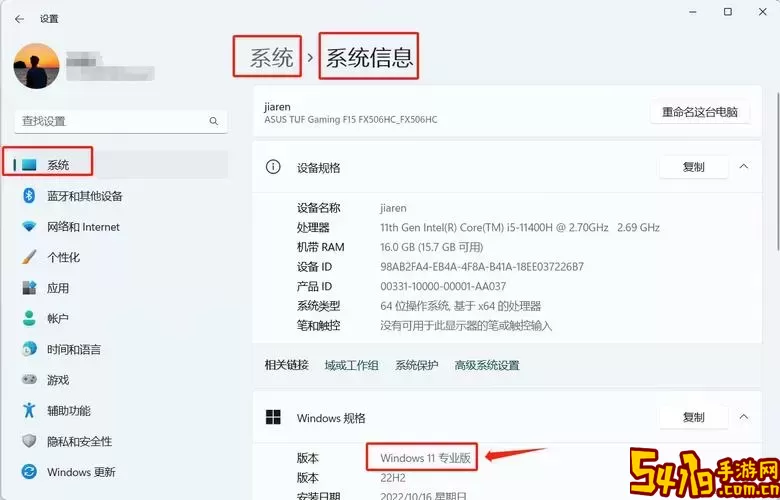This screenshot has width=780, height=500.
Task: Collapse the 设备规格 section chevron
Action: (744, 167)
